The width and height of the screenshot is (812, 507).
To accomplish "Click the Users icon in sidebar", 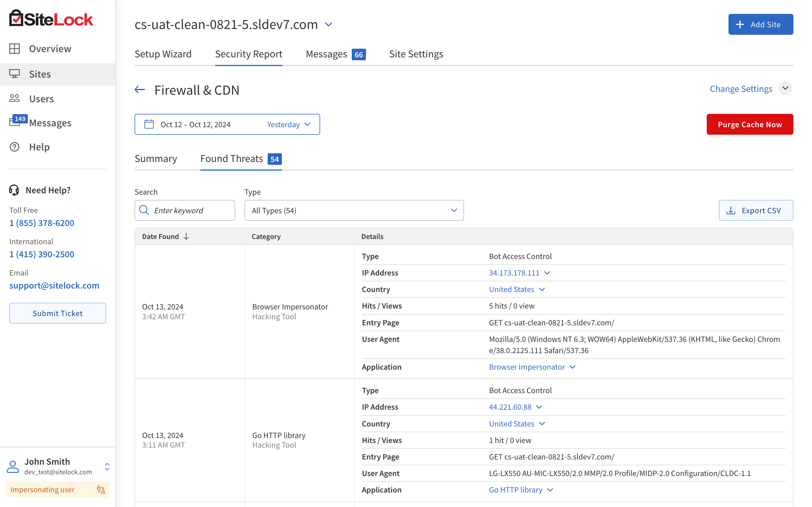I will (x=14, y=99).
